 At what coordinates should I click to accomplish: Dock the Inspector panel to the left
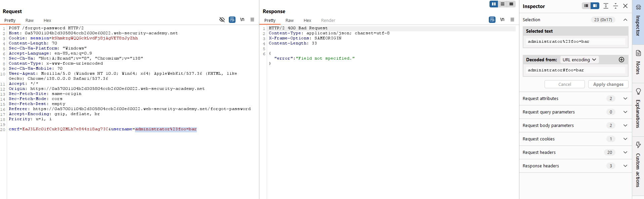click(586, 6)
